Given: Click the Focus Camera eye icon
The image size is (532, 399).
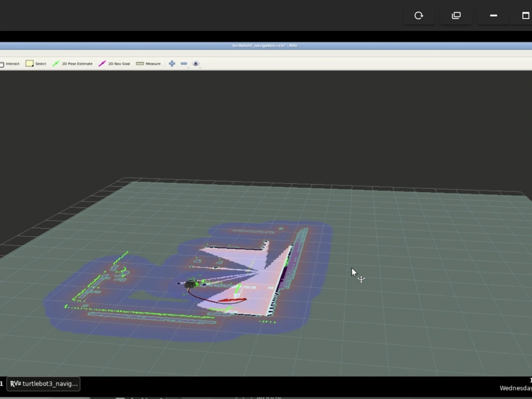Looking at the screenshot, I should click(195, 63).
